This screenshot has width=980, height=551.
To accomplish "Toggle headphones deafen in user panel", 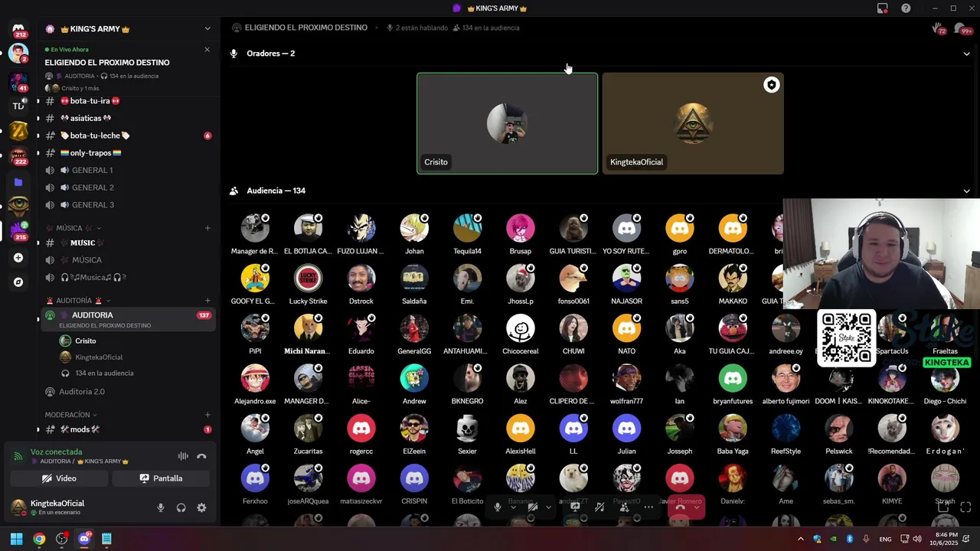I will click(x=181, y=507).
